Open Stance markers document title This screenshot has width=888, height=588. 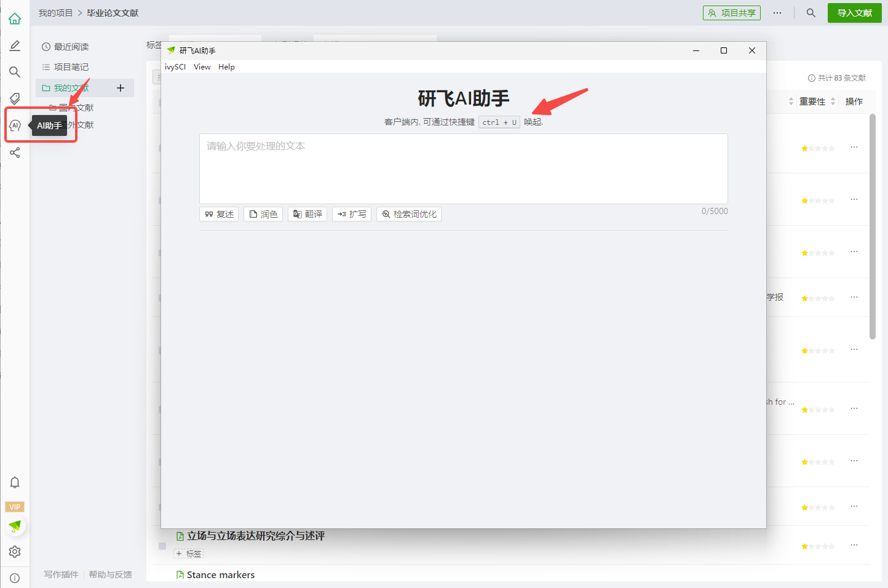[x=221, y=574]
